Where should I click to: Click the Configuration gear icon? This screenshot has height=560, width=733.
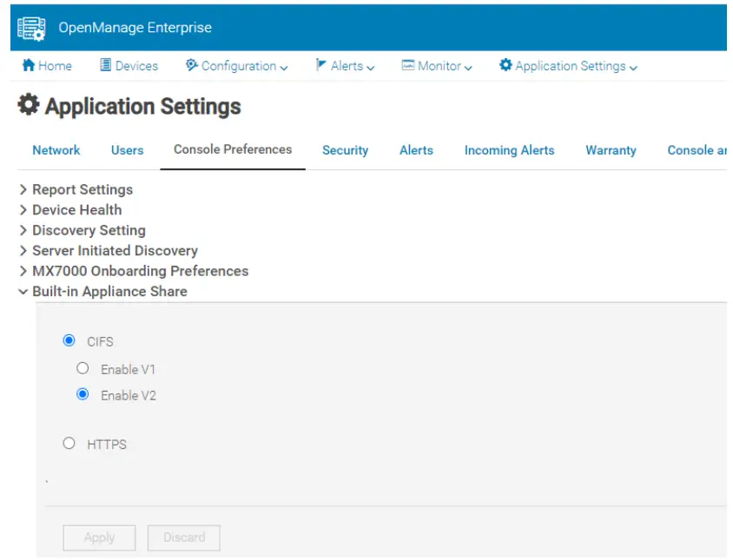tap(190, 65)
